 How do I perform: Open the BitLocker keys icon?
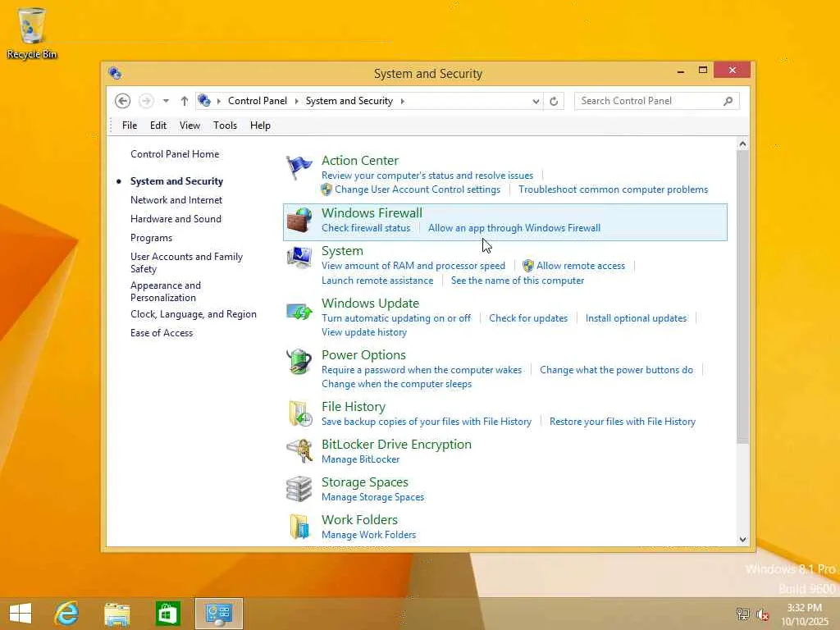tap(299, 451)
